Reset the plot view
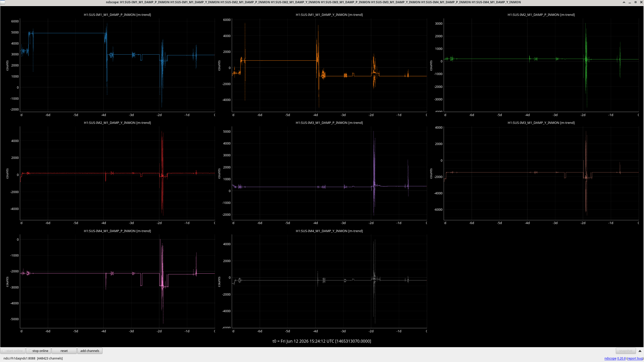644x362 pixels. point(64,351)
